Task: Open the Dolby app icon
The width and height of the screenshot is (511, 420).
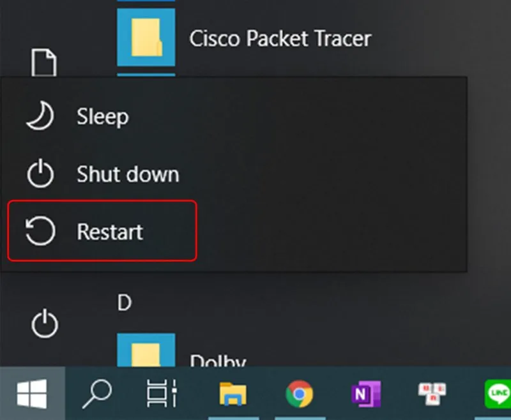Action: point(146,350)
